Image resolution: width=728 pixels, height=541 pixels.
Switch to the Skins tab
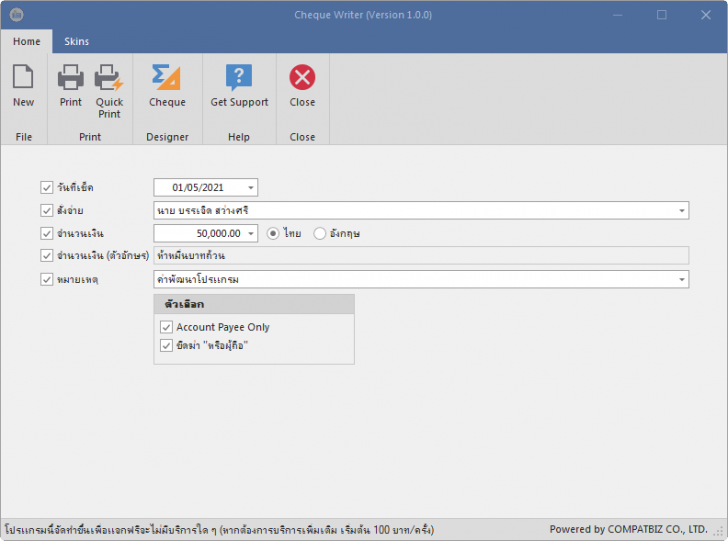[77, 41]
